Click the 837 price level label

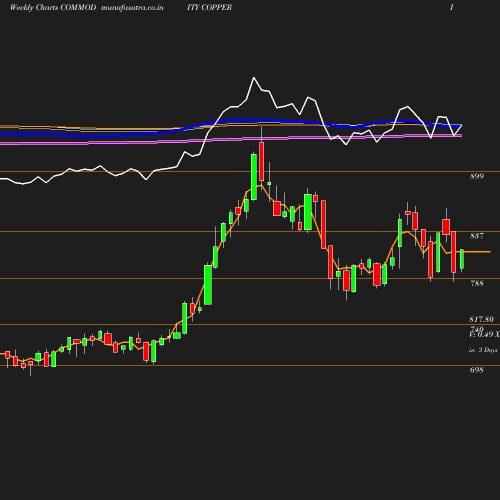pyautogui.click(x=477, y=236)
